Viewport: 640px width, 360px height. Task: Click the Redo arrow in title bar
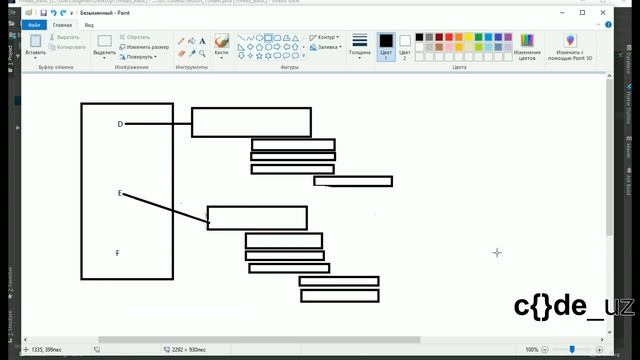63,13
